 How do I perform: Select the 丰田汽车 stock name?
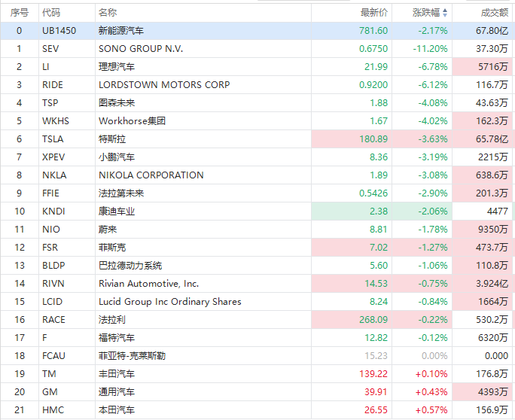[117, 374]
